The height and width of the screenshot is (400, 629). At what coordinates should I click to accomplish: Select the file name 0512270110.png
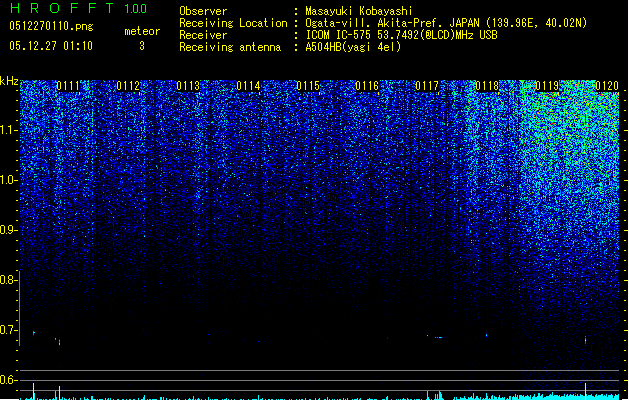(51, 26)
